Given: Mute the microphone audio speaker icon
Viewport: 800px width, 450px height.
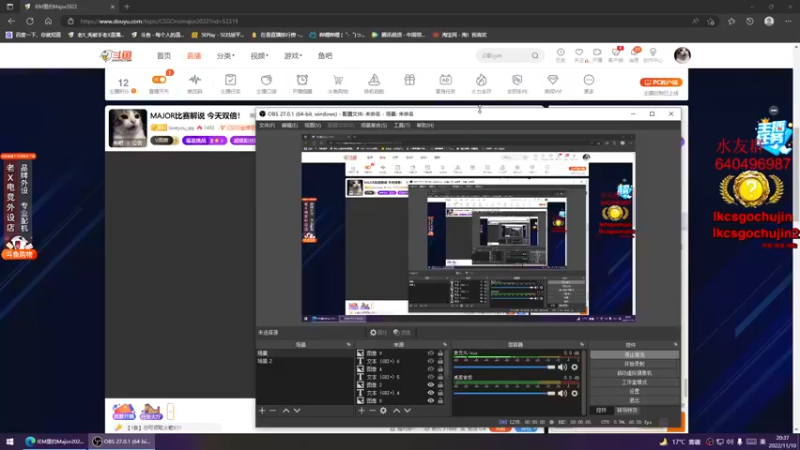Looking at the screenshot, I should click(x=562, y=367).
